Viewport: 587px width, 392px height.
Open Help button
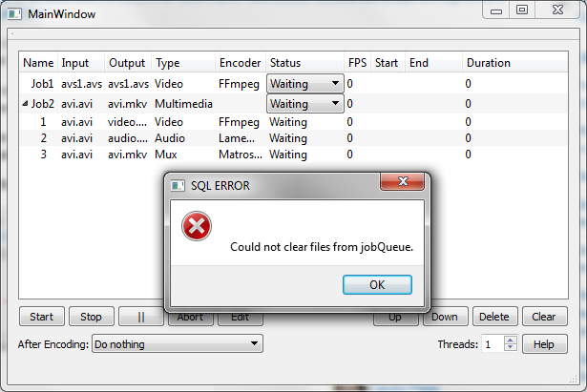(545, 344)
